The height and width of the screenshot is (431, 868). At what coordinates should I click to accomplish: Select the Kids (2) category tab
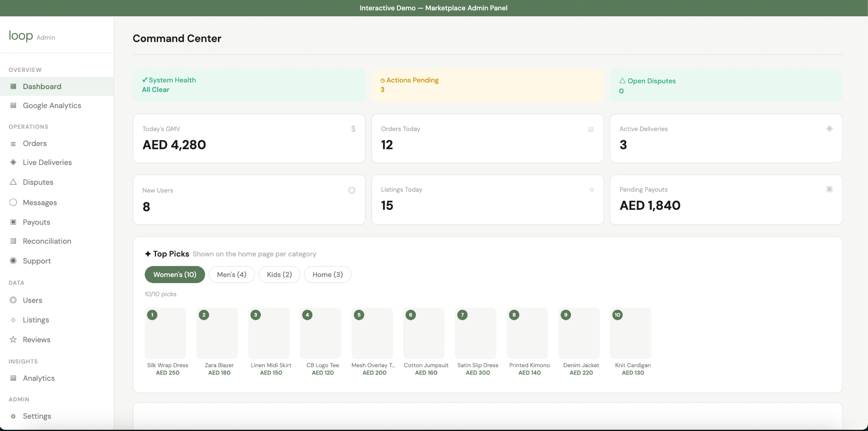(x=279, y=275)
